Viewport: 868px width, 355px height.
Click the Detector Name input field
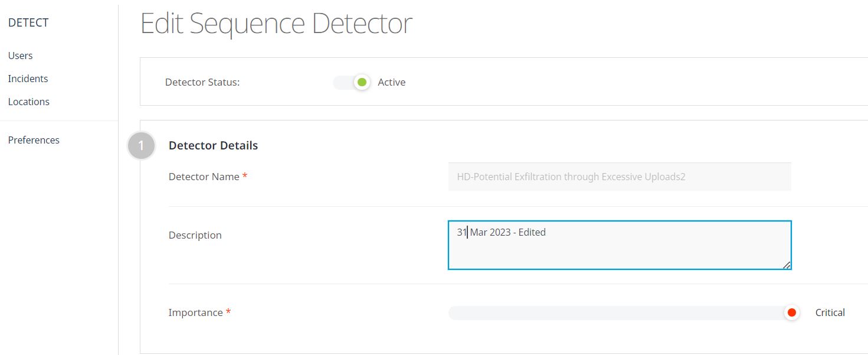click(619, 177)
